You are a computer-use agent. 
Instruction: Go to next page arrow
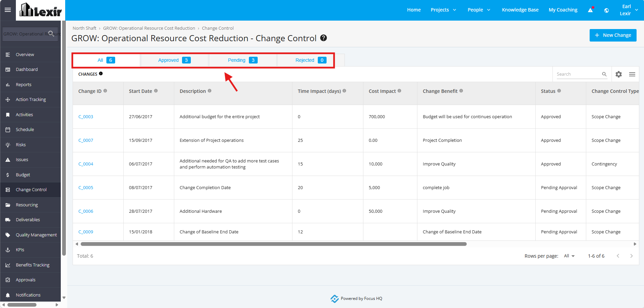[x=632, y=256]
